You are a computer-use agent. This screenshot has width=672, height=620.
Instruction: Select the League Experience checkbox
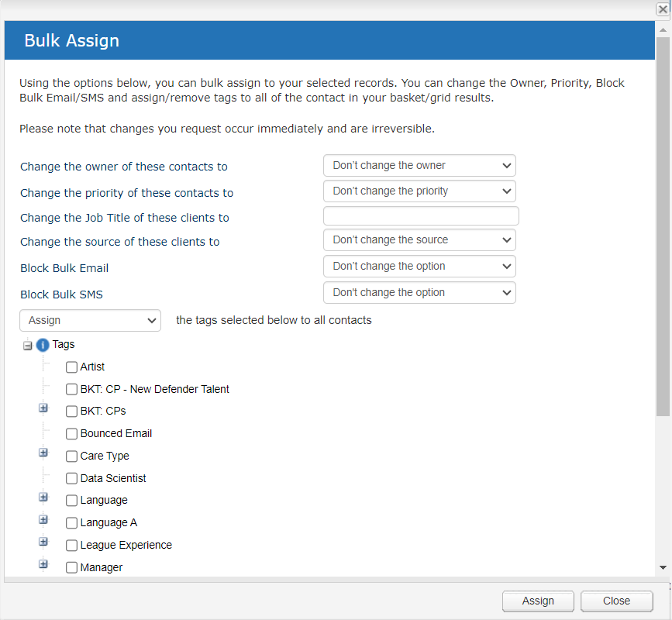tap(71, 546)
